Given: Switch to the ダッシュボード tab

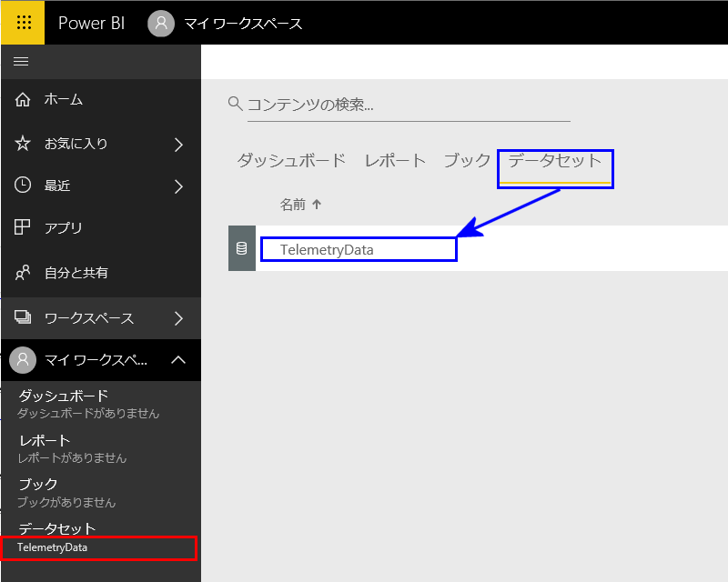Looking at the screenshot, I should pyautogui.click(x=291, y=161).
